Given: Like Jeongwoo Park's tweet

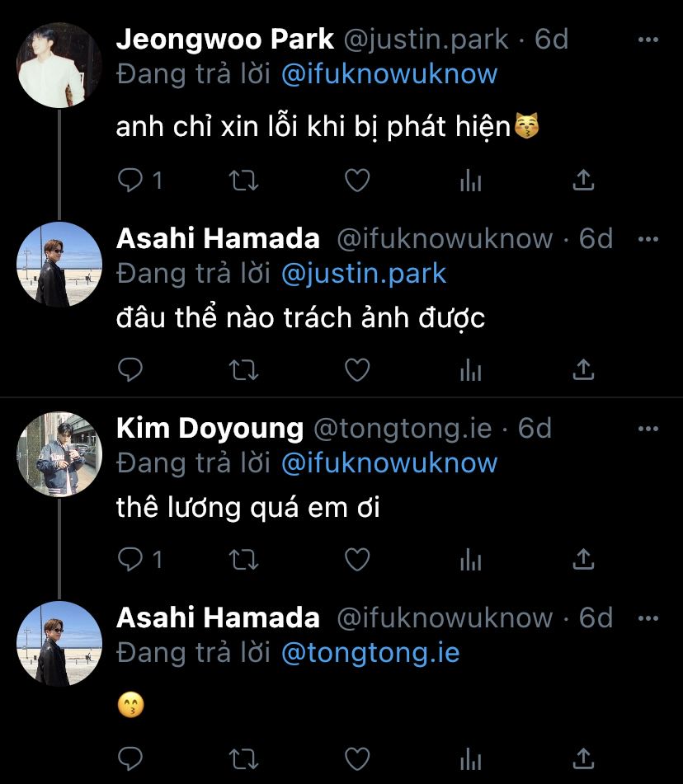Looking at the screenshot, I should 356,181.
